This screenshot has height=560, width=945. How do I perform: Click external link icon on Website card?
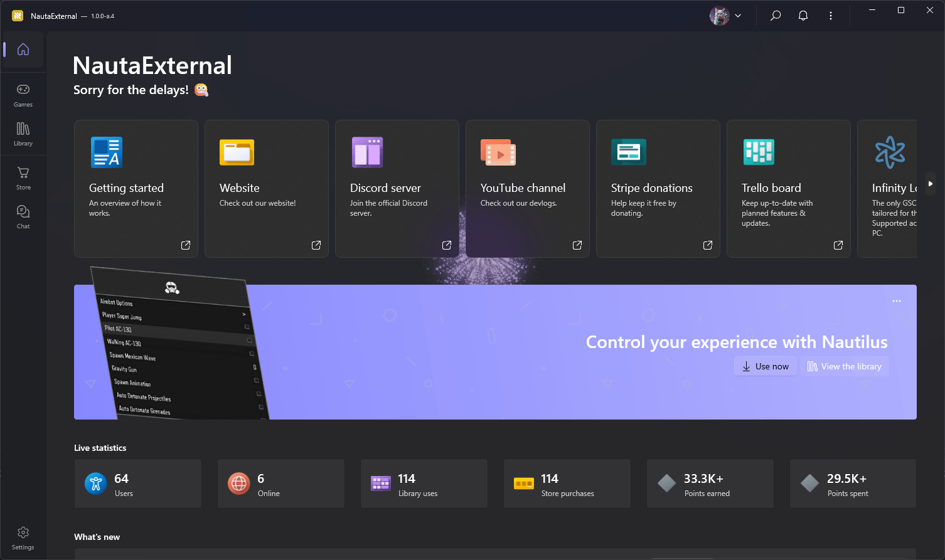(x=316, y=245)
